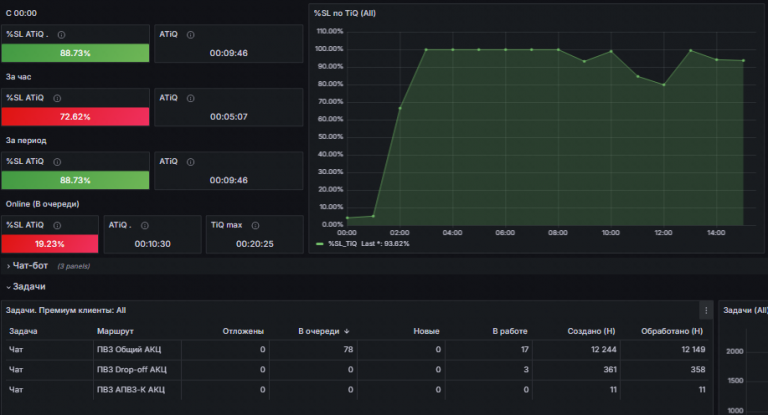Sort table by В очереди column header
Screen dimensions: 768x415
[x=319, y=332]
